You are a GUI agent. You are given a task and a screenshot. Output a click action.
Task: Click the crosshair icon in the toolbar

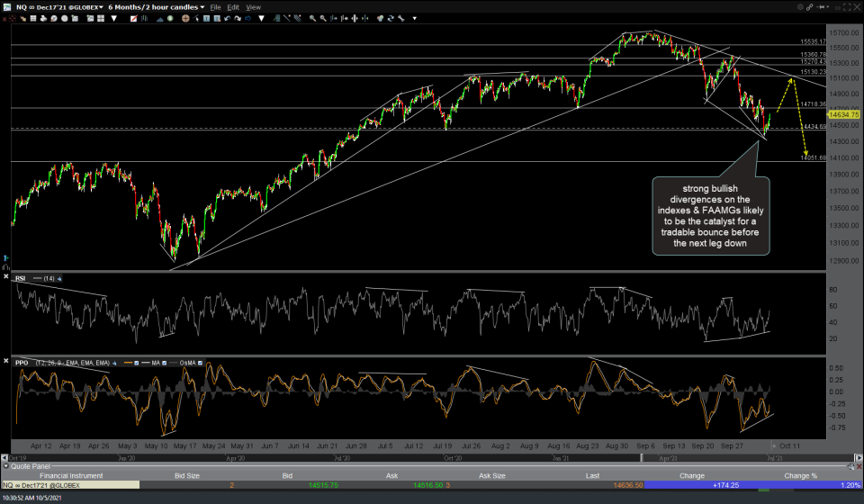click(x=12, y=18)
